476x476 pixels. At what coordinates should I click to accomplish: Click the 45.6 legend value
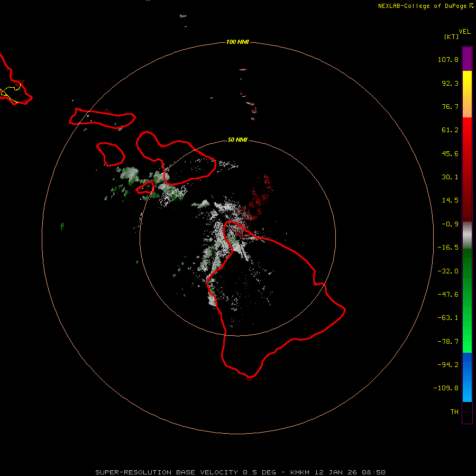(450, 153)
